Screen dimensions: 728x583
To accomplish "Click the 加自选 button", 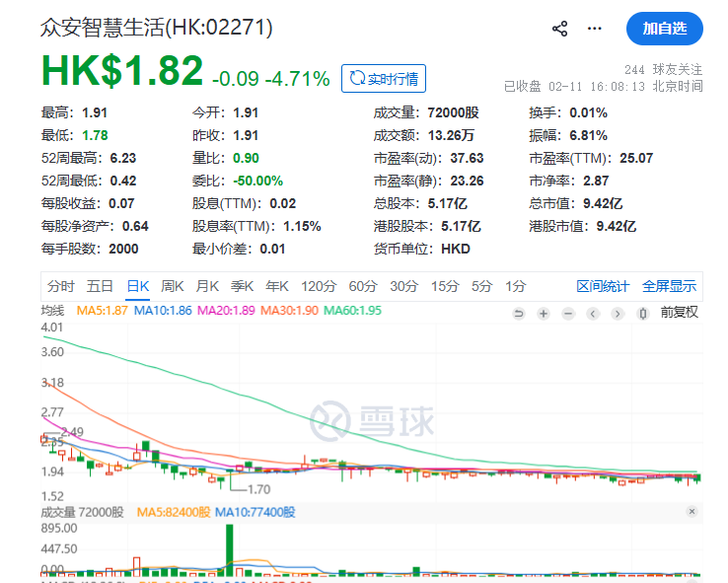I will [x=664, y=29].
